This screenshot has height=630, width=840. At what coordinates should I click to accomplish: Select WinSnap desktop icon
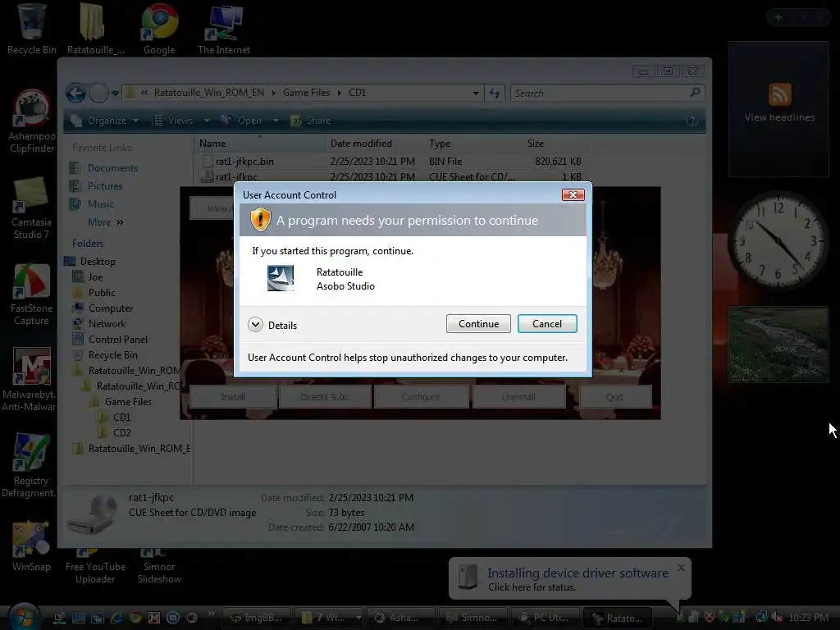[x=32, y=546]
